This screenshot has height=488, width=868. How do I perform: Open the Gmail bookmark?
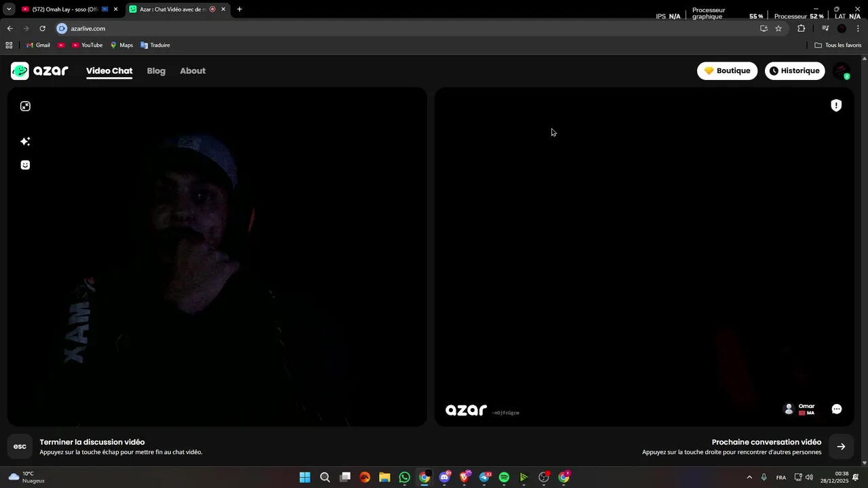(38, 45)
